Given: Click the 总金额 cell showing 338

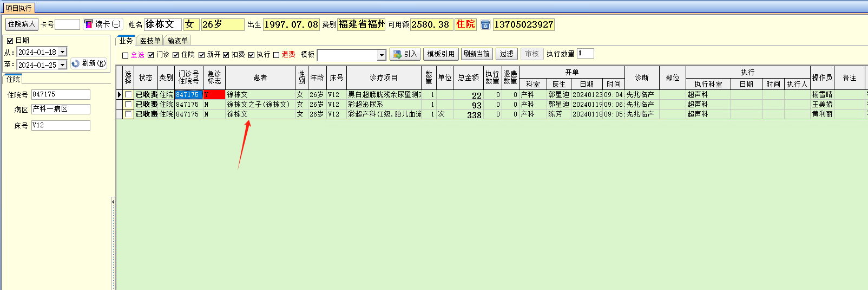Looking at the screenshot, I should [468, 114].
